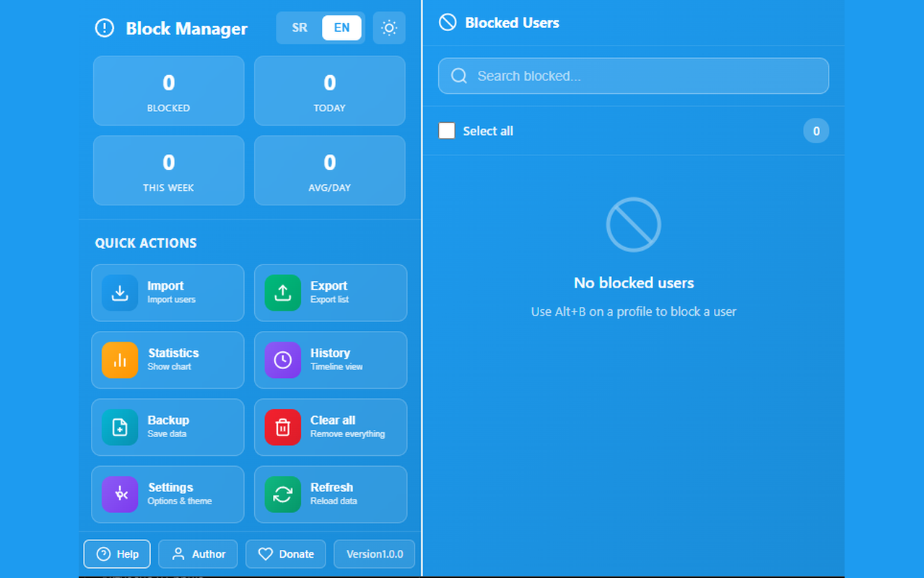Select the BLOCKED counter card

(168, 91)
